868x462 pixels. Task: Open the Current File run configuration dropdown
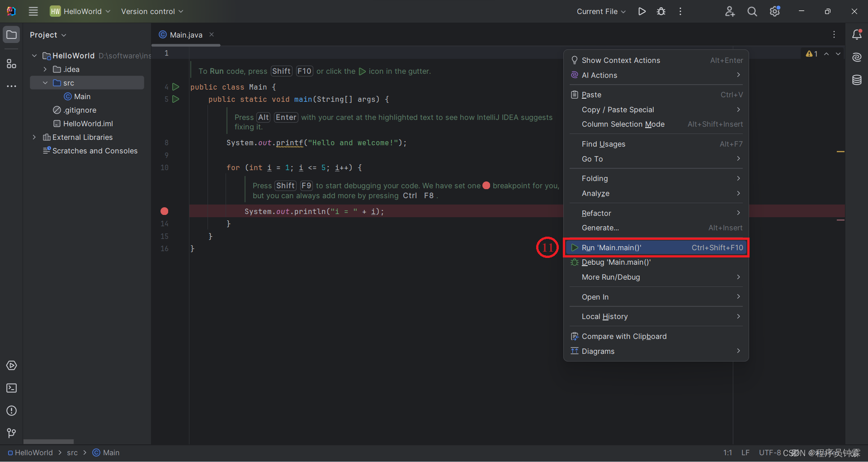(601, 11)
